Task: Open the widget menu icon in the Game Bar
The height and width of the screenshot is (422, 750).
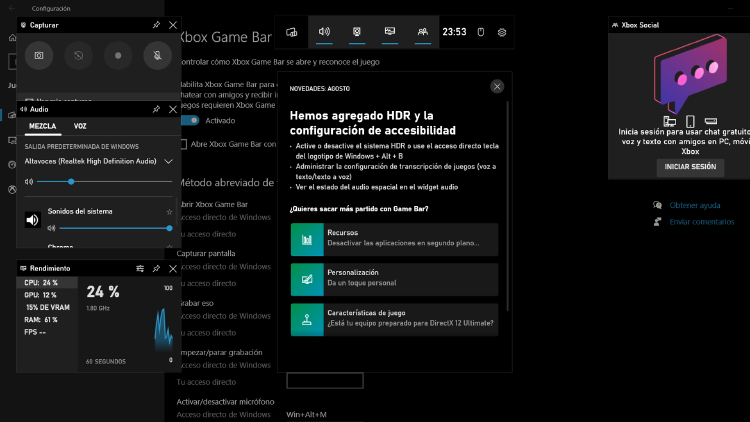Action: click(292, 32)
